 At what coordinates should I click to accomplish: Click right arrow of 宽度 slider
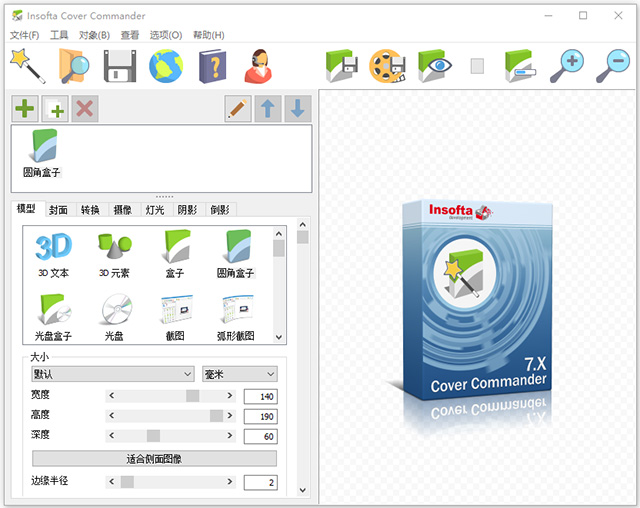tap(230, 395)
